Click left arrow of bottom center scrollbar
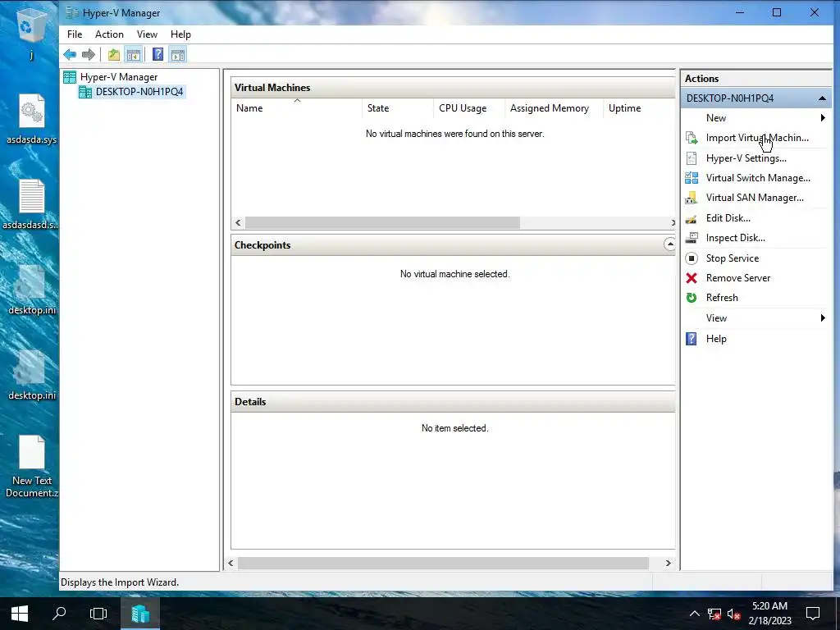840x630 pixels. [231, 563]
